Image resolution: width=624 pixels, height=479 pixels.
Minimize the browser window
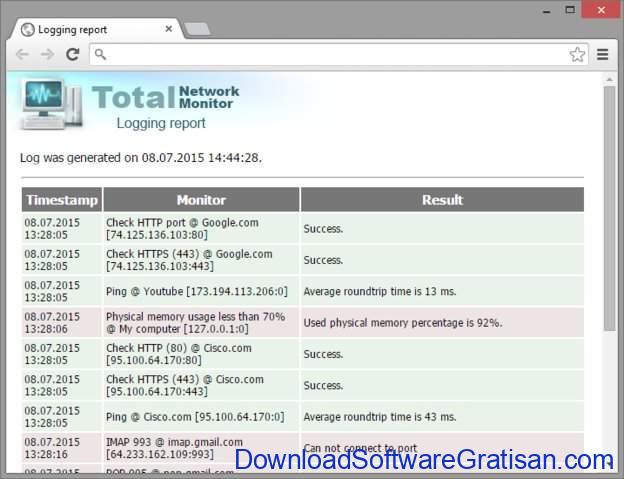546,11
